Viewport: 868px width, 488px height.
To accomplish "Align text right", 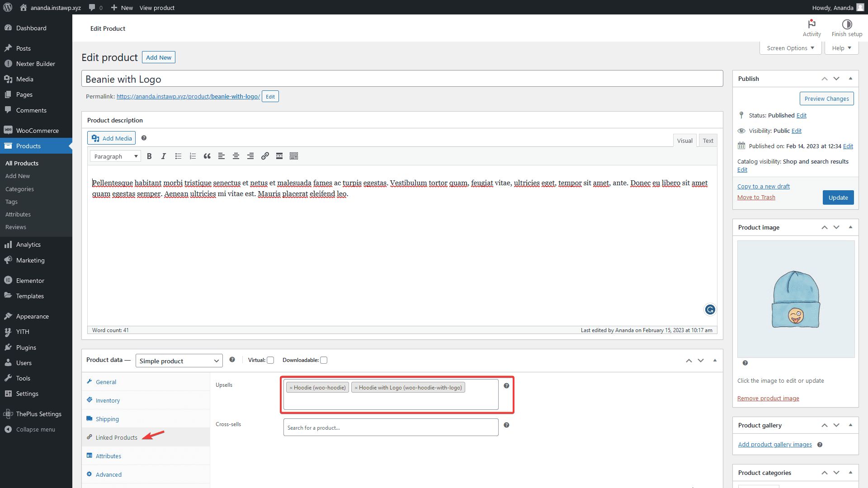I will (x=250, y=156).
